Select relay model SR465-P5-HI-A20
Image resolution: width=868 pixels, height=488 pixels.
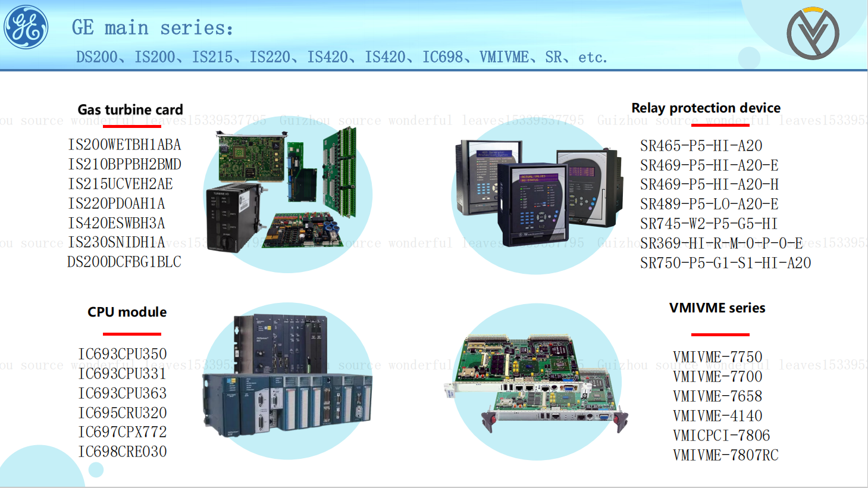tap(701, 146)
